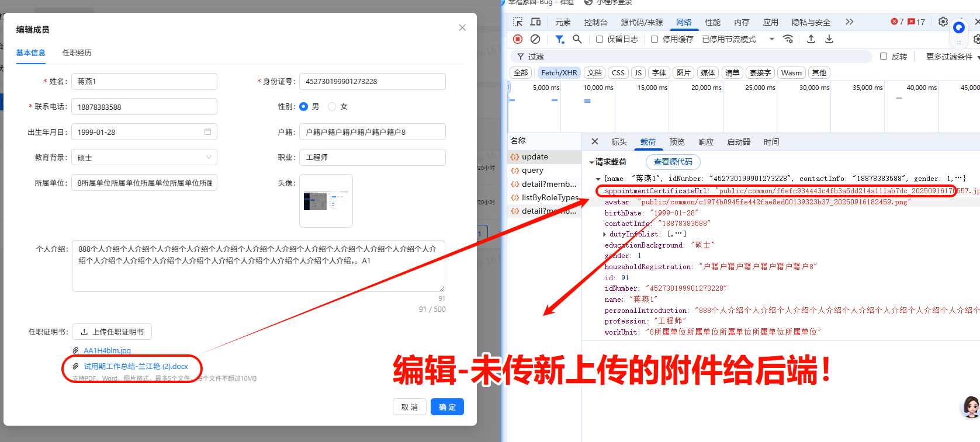Collapse the root payload object starting {name:
The height and width of the screenshot is (442, 980).
tap(598, 179)
